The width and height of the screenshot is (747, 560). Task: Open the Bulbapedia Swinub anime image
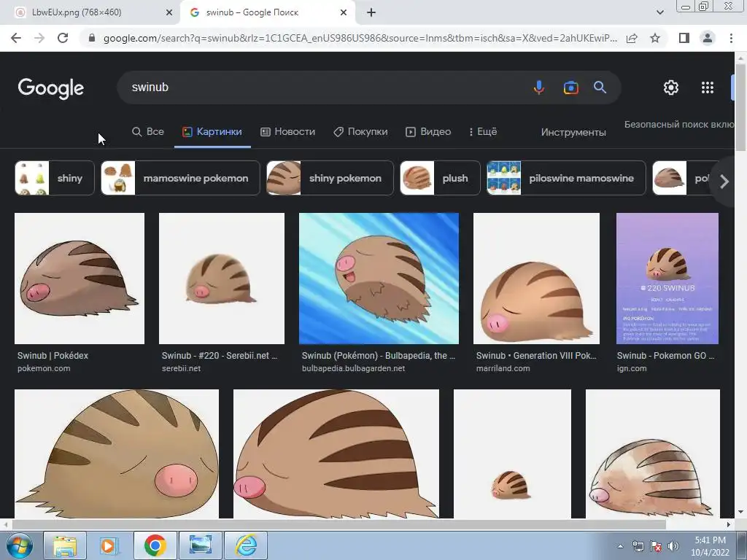pyautogui.click(x=379, y=279)
